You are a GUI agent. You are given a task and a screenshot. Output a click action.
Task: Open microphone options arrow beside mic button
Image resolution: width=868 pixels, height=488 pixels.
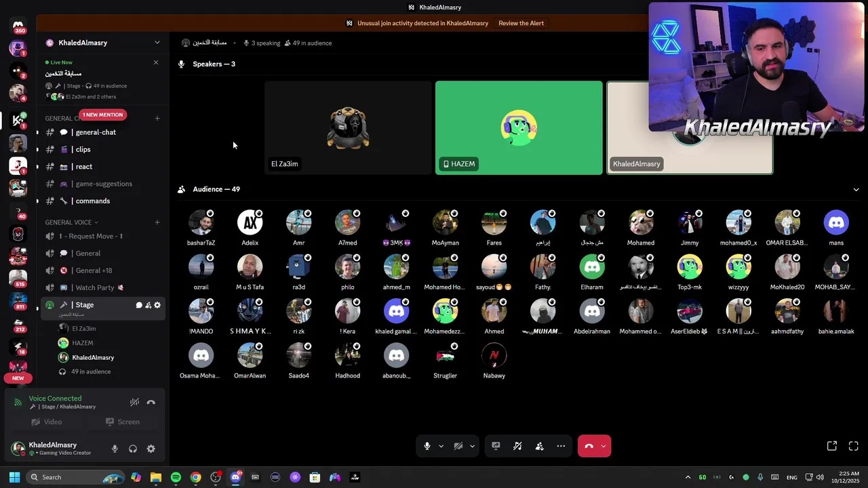(441, 446)
